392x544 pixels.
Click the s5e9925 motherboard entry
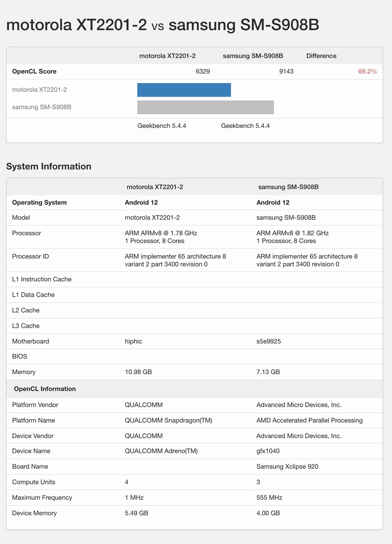click(268, 341)
